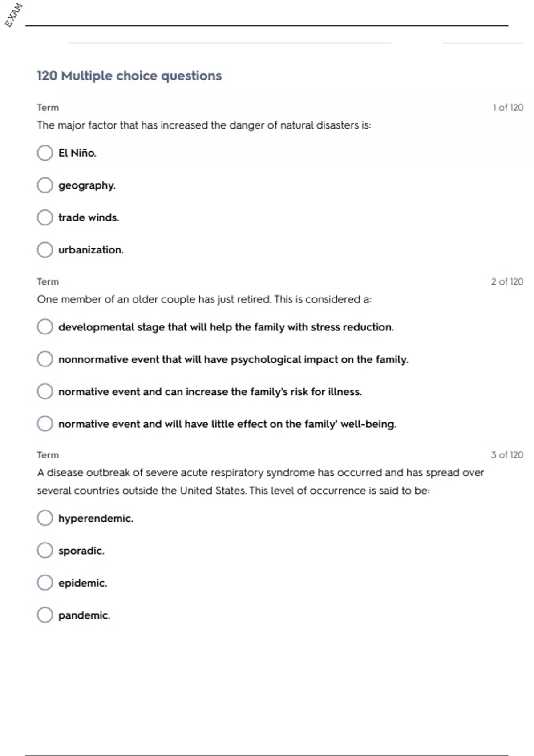Select the 'El Niño.' answer option
The width and height of the screenshot is (534, 756).
coord(45,153)
